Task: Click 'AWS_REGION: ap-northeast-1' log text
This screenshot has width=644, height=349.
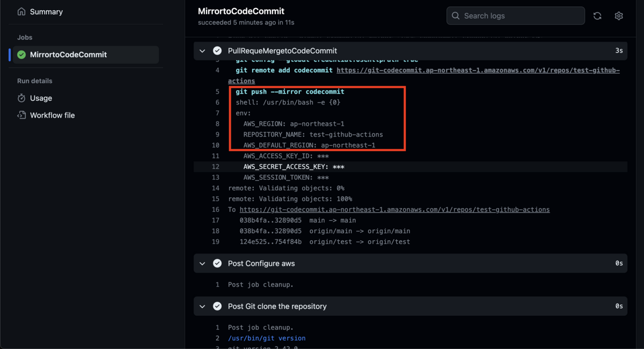Action: pos(294,124)
